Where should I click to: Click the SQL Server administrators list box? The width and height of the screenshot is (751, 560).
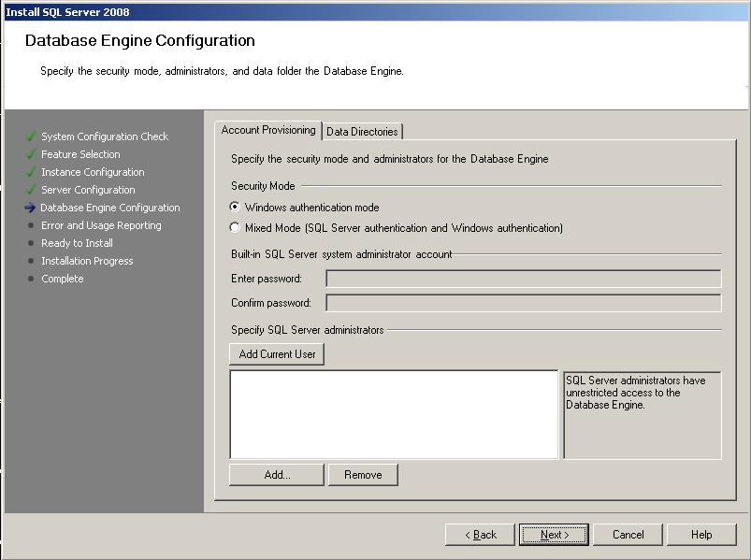point(394,414)
